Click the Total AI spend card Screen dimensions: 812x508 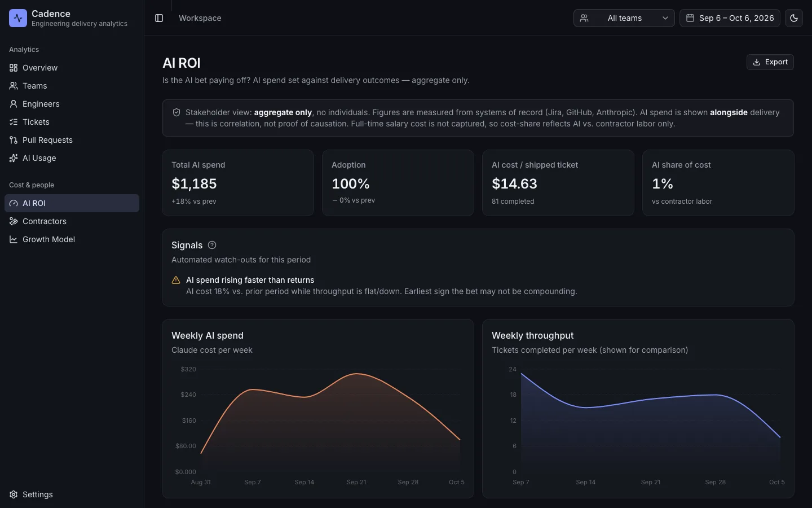pos(238,183)
